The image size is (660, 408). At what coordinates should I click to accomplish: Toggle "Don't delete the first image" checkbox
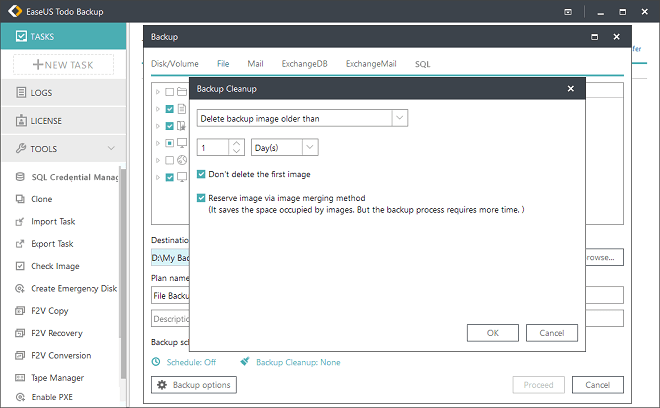tap(201, 174)
